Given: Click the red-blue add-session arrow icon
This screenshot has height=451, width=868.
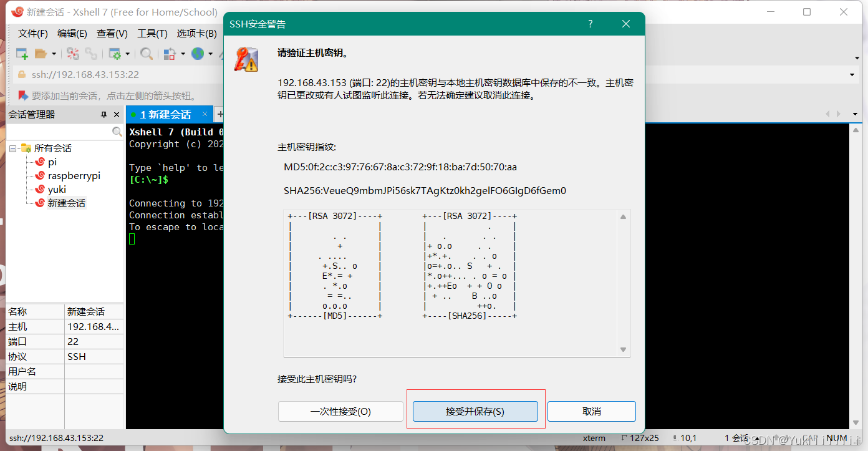Looking at the screenshot, I should point(23,95).
